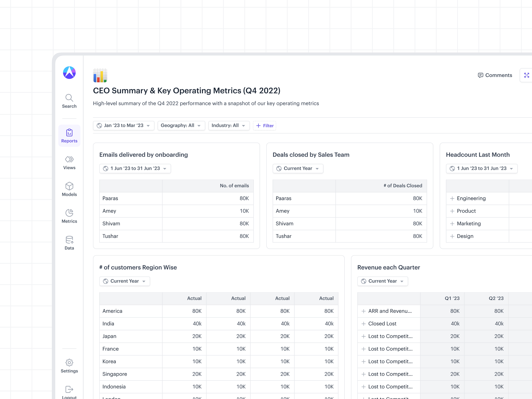Add a new filter with the Filter button
The image size is (532, 399).
pos(264,125)
